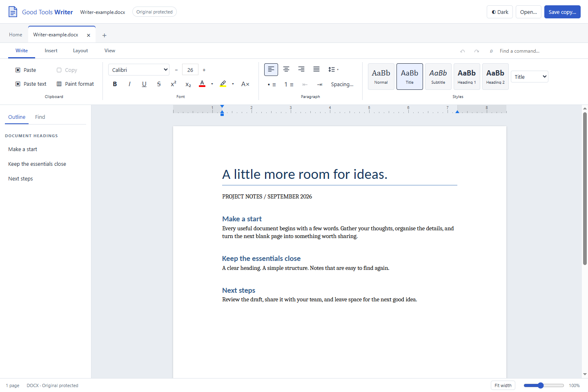Image resolution: width=588 pixels, height=392 pixels.
Task: Open the Title styles dropdown
Action: (530, 77)
